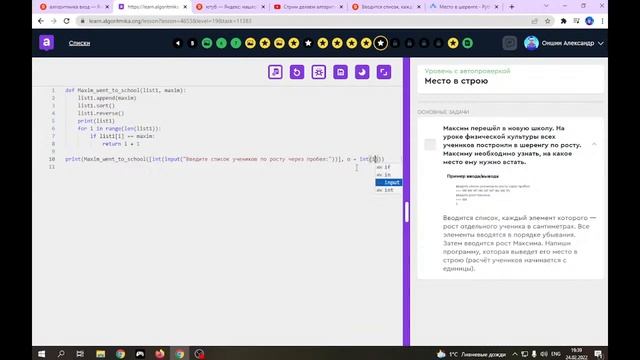
Task: Close the learn.algoritmika active tab
Action: click(x=185, y=7)
